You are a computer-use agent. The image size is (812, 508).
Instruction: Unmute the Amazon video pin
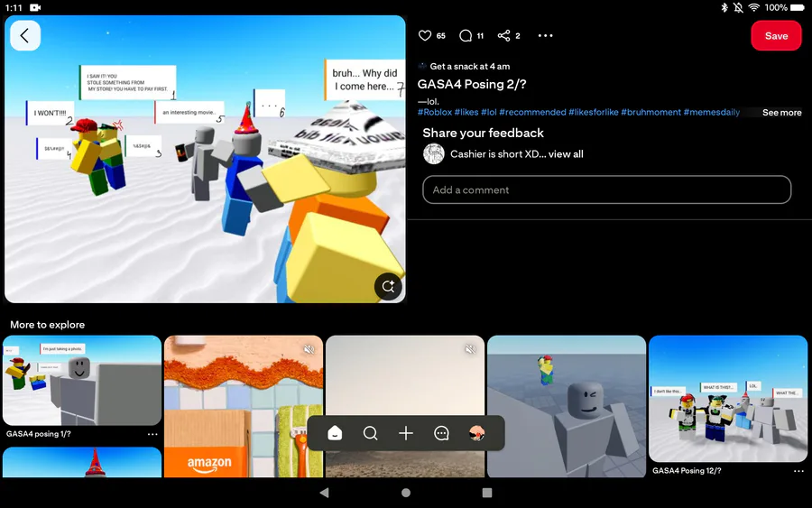pyautogui.click(x=309, y=349)
